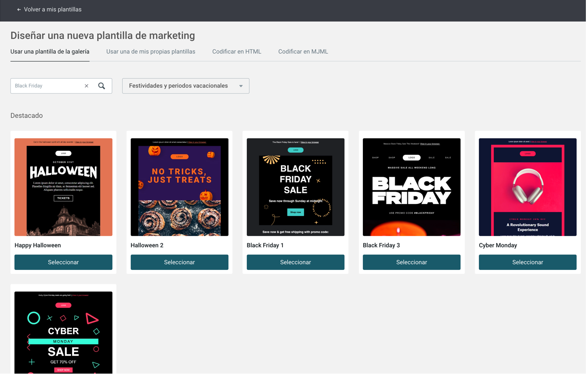Switch to Usar una plantilla de la galería tab
Screen dimensions: 588x374
pyautogui.click(x=50, y=52)
